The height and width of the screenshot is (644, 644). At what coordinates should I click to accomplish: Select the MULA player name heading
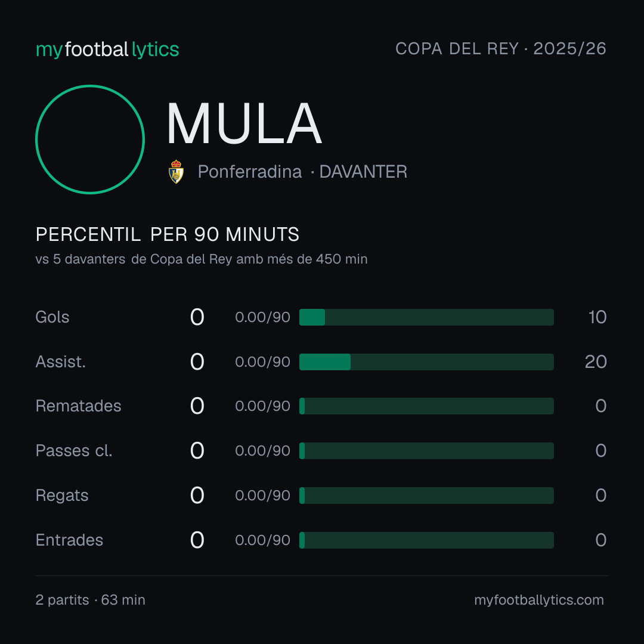[x=244, y=123]
